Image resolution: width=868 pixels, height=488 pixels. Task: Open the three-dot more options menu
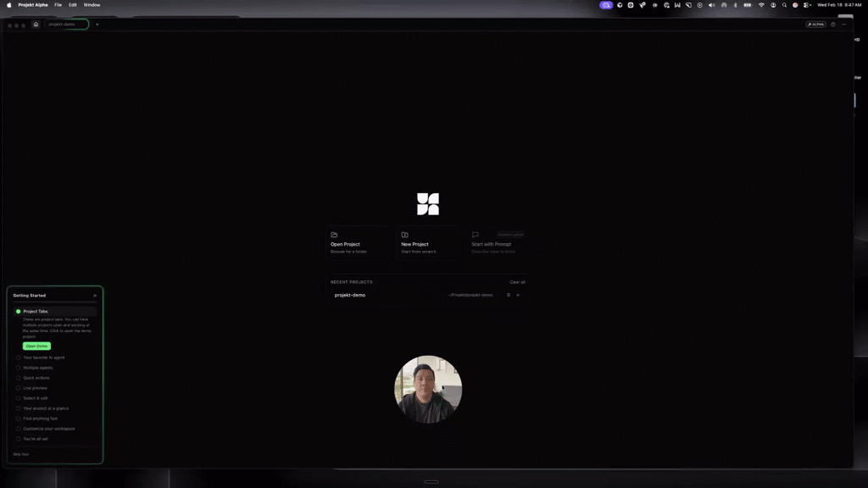[x=844, y=25]
